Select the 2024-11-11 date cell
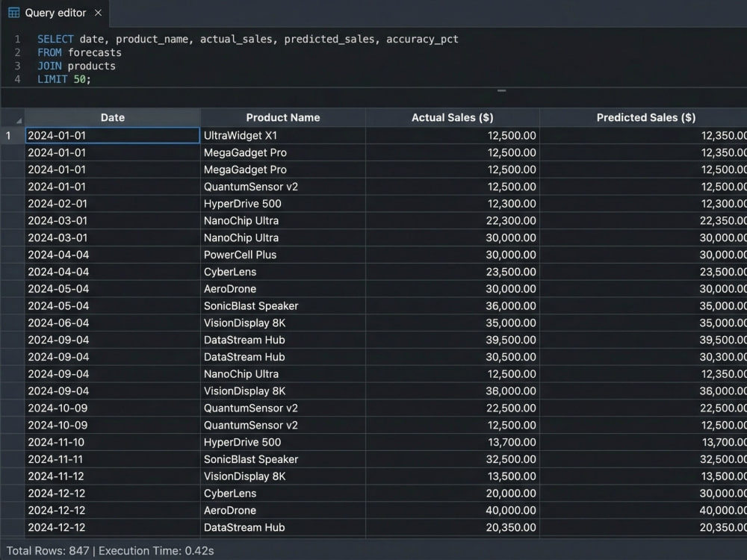The image size is (747, 560). 113,459
